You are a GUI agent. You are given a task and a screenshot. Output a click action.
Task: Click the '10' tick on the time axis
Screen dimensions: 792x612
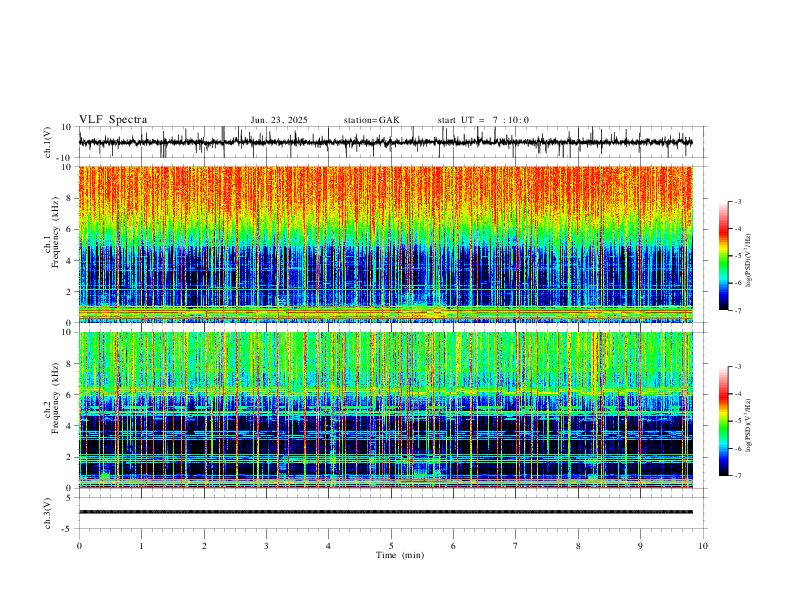pyautogui.click(x=703, y=546)
